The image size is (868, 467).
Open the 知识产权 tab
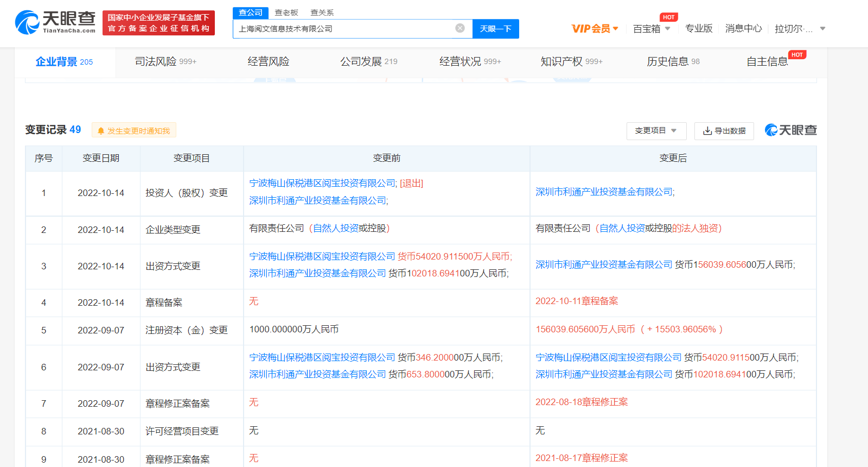tap(571, 62)
